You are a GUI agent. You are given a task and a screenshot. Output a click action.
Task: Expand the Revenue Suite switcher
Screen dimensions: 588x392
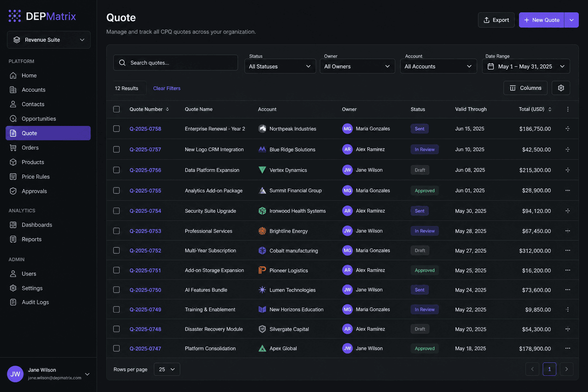49,40
